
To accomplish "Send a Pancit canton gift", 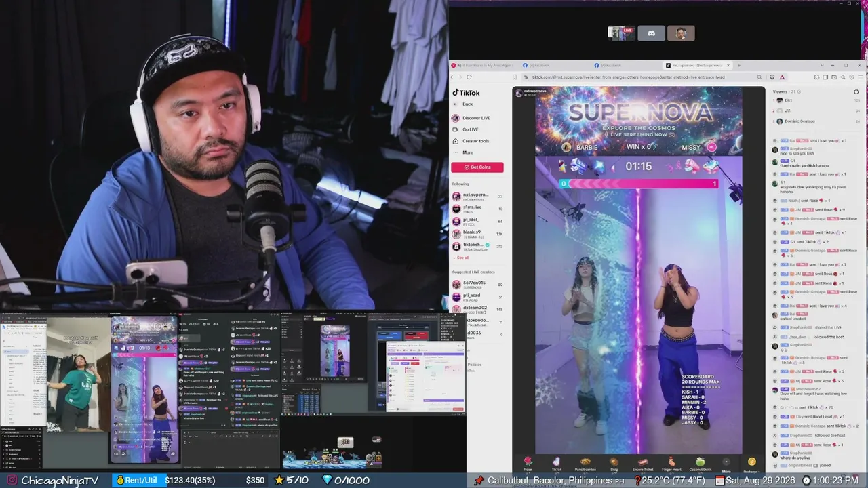I will click(585, 464).
